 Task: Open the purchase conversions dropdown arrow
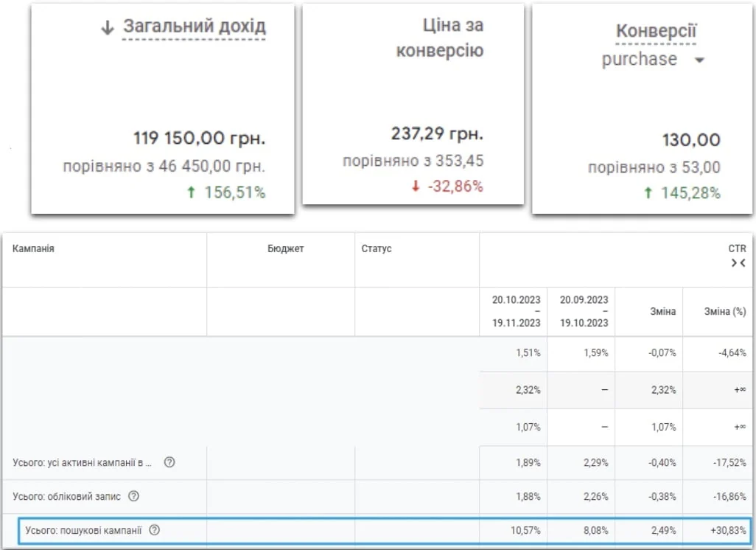pos(699,60)
